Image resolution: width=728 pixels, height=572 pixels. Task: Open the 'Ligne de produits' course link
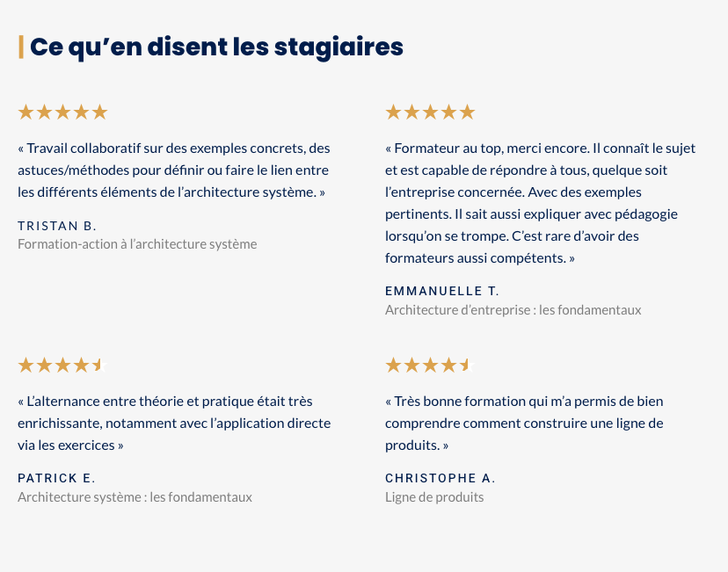point(434,497)
